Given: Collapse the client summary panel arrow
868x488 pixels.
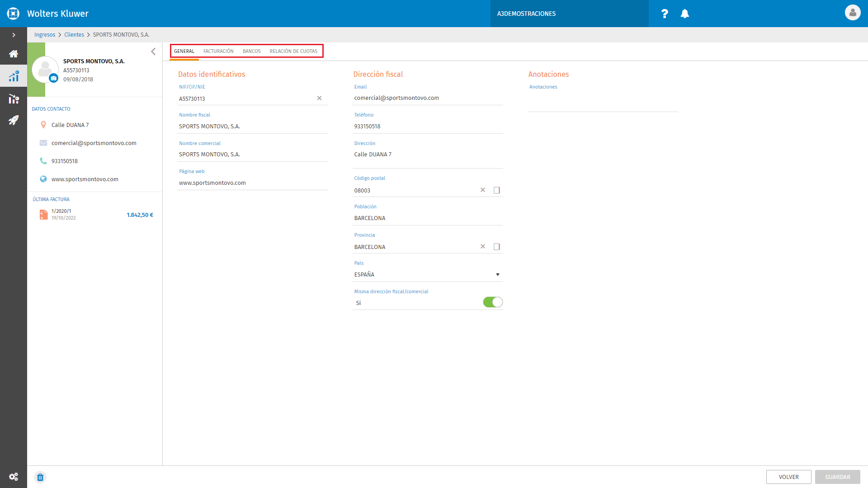Looking at the screenshot, I should point(153,52).
